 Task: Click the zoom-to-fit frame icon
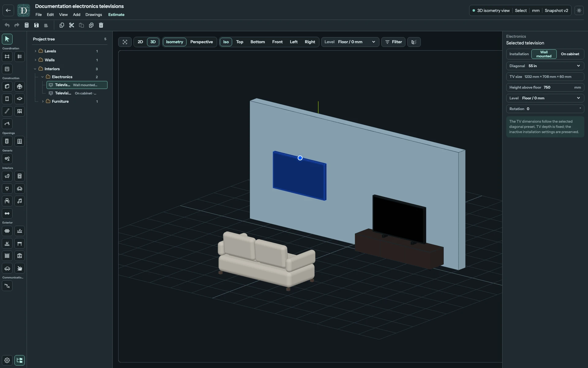click(125, 42)
